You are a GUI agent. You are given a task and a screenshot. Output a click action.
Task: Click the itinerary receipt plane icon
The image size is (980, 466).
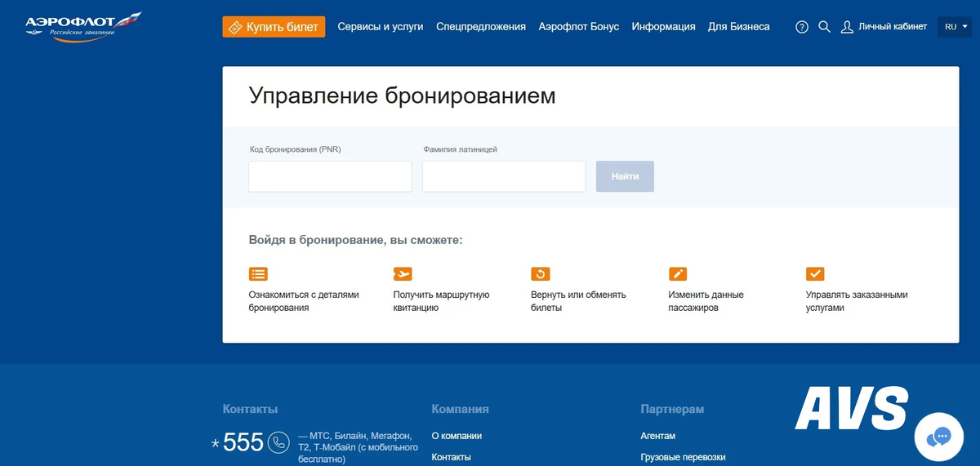pyautogui.click(x=403, y=274)
